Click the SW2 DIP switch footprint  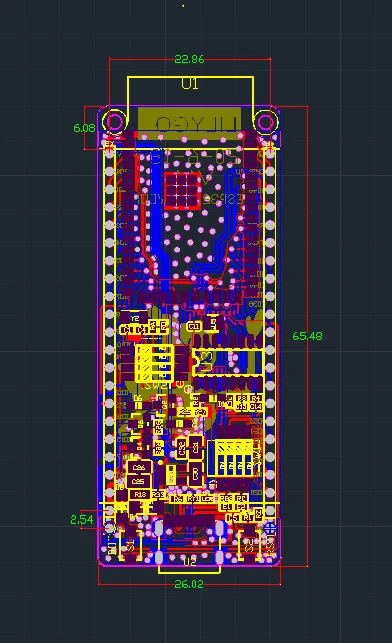(x=154, y=364)
